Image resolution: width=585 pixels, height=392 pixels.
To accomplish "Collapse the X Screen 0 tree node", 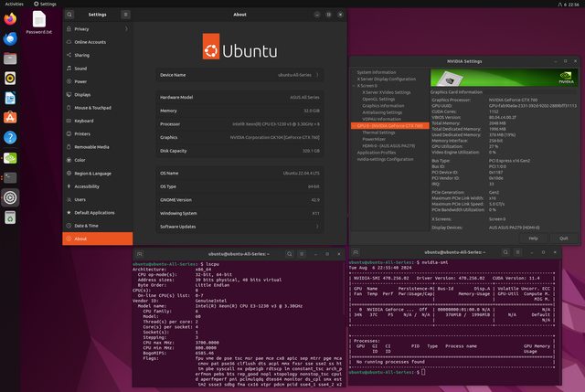I will click(356, 85).
